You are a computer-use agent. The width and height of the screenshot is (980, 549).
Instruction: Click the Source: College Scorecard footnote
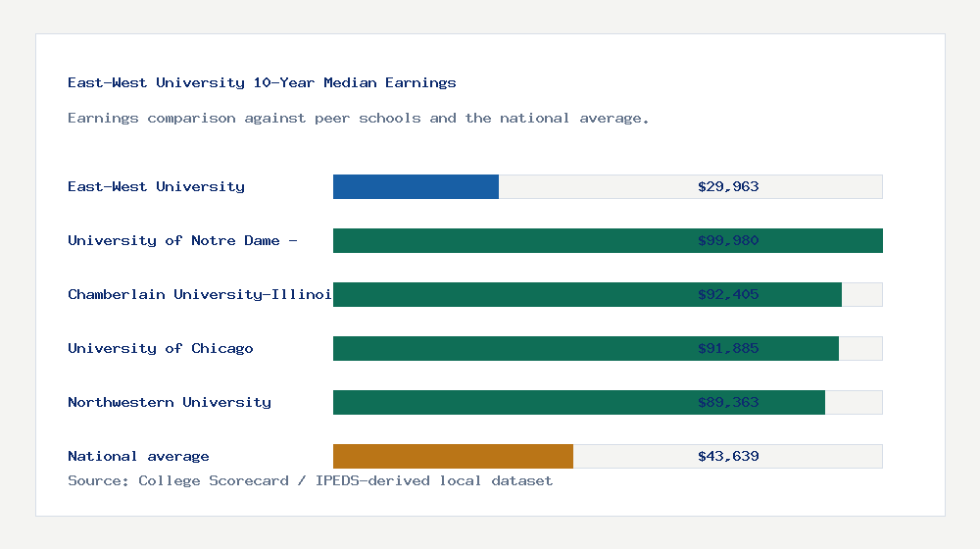click(310, 480)
